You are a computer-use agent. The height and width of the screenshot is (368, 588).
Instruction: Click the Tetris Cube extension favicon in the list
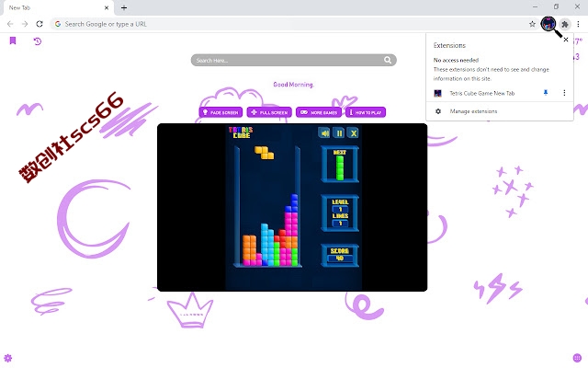click(437, 93)
